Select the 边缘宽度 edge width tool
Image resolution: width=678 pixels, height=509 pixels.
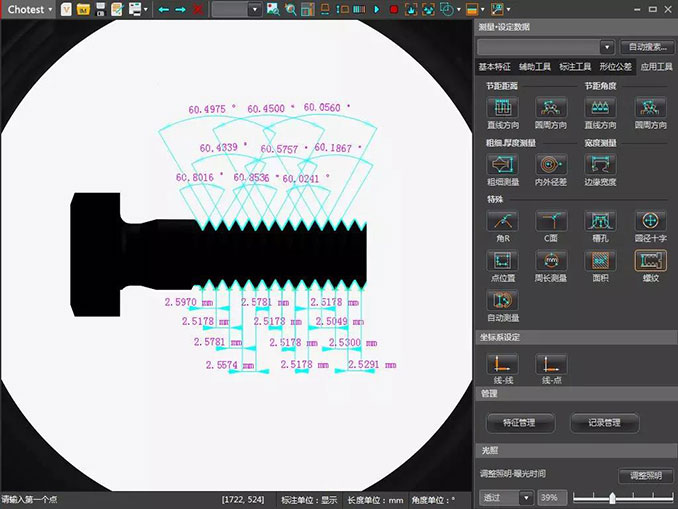click(x=600, y=164)
